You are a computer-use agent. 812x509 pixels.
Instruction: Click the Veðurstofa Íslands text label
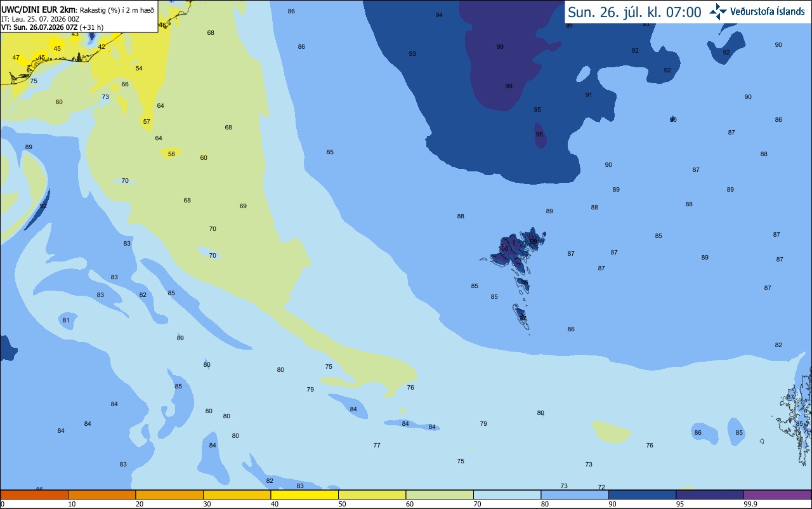tap(768, 11)
